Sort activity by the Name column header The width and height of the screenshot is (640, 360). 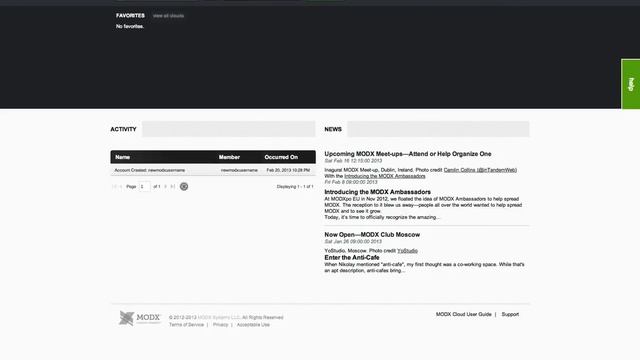point(122,157)
